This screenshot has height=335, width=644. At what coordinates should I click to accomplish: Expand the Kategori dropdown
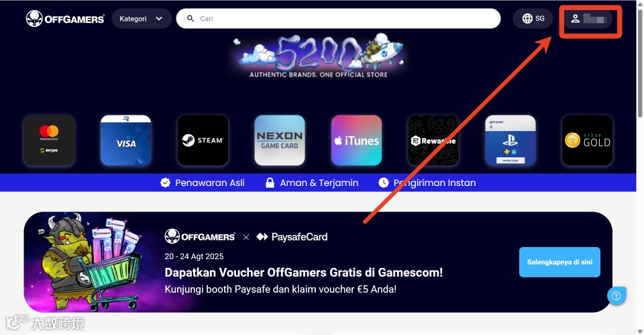[142, 19]
